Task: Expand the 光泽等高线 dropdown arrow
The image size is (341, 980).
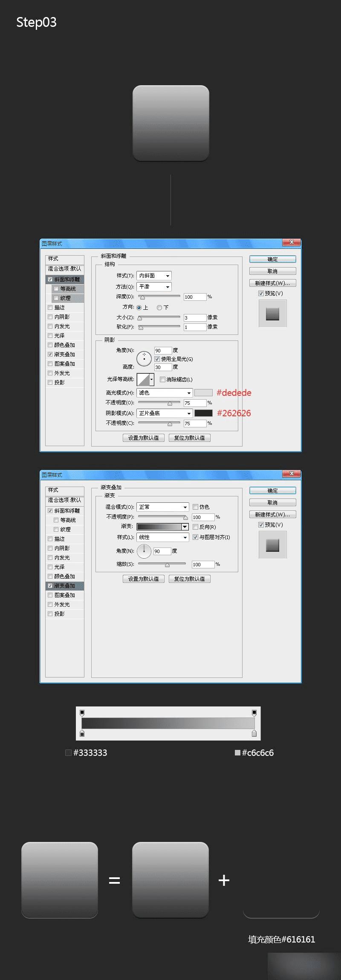Action: (x=151, y=379)
